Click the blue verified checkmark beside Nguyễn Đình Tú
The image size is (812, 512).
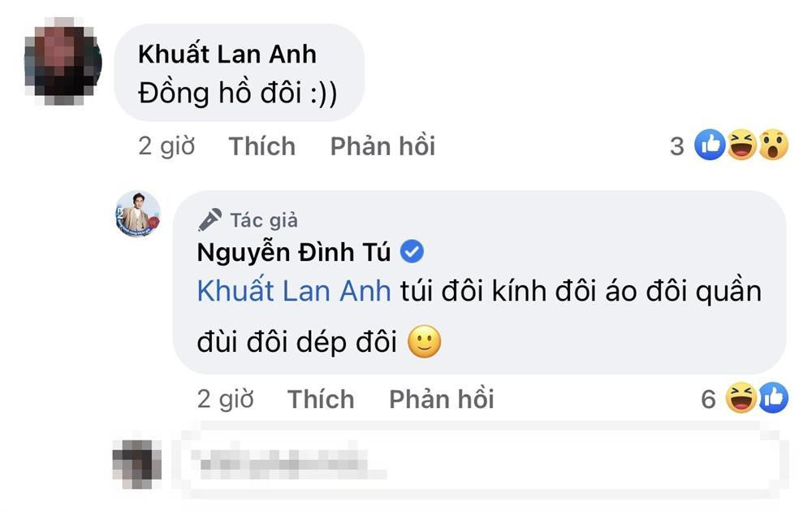tap(412, 251)
